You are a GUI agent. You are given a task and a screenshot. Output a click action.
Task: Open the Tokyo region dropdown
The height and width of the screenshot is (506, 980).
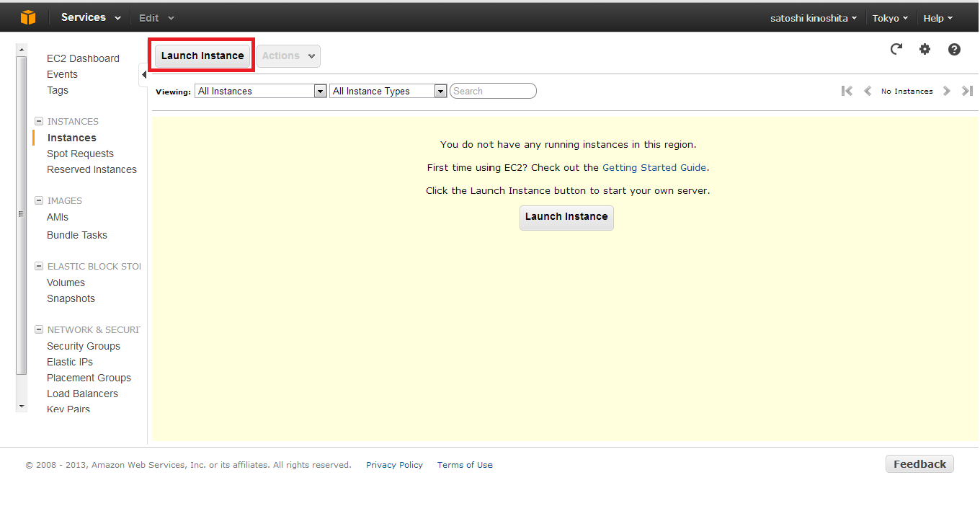coord(890,18)
